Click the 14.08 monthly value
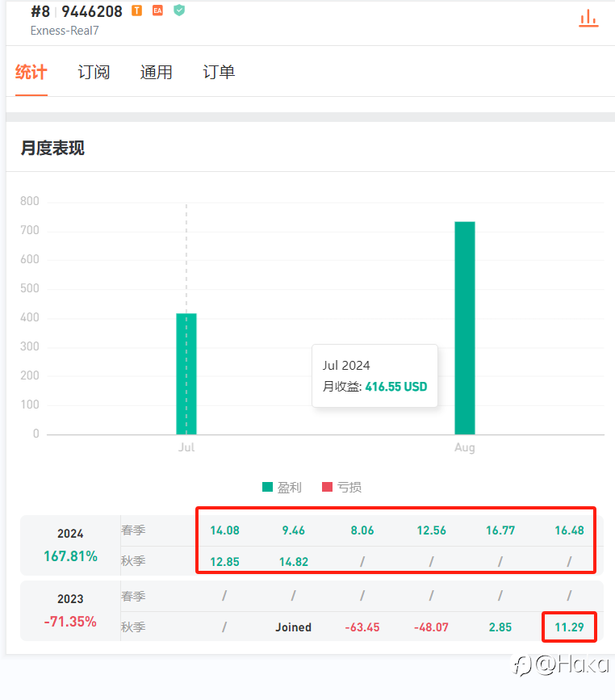615x700 pixels. click(225, 530)
